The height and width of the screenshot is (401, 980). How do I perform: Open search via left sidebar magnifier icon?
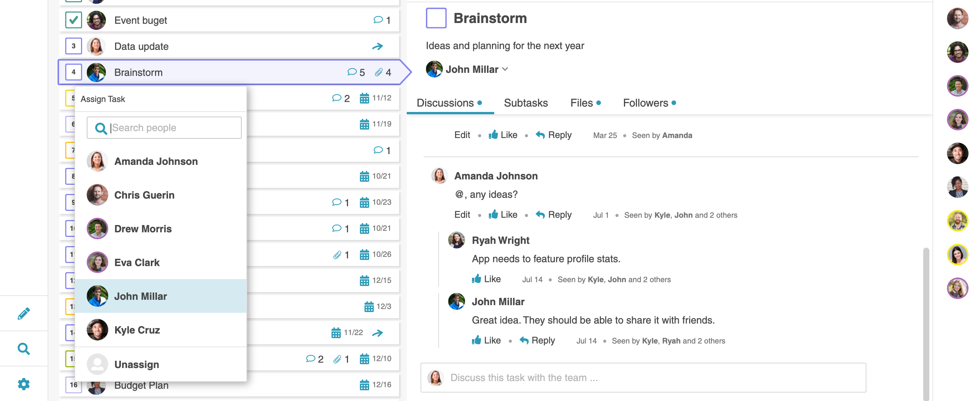tap(23, 349)
